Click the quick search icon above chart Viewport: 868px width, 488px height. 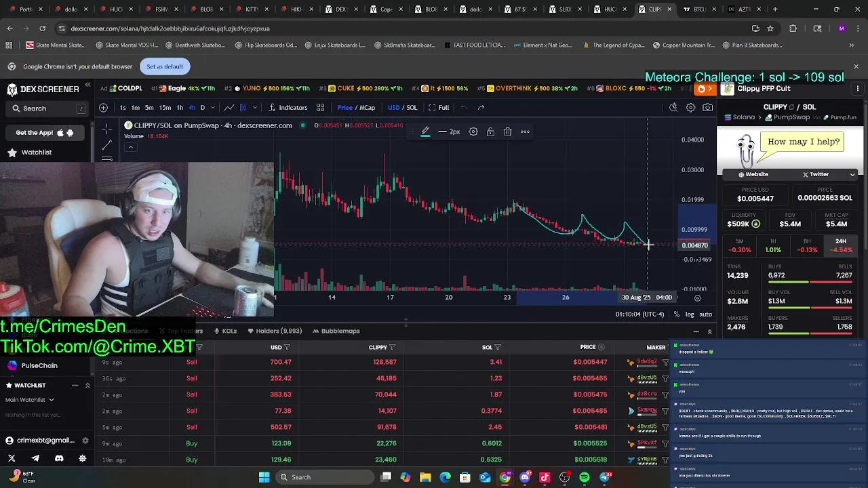[x=673, y=107]
